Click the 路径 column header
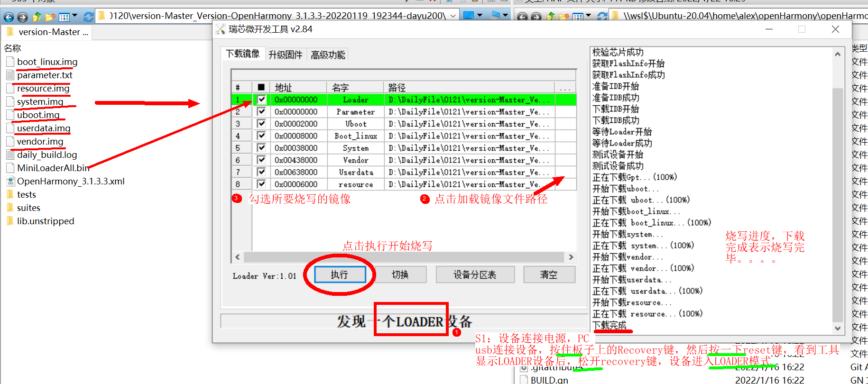This screenshot has width=868, height=384. pos(469,87)
